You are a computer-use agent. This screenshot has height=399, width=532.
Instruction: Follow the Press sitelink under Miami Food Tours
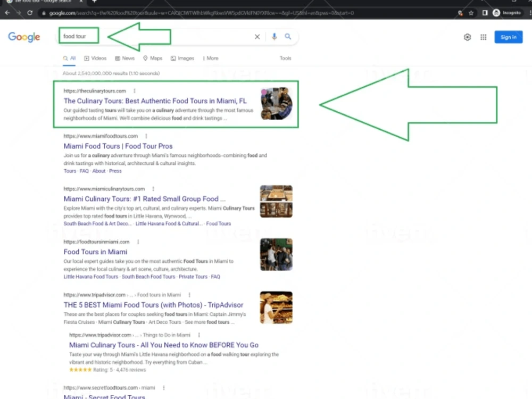click(x=115, y=171)
